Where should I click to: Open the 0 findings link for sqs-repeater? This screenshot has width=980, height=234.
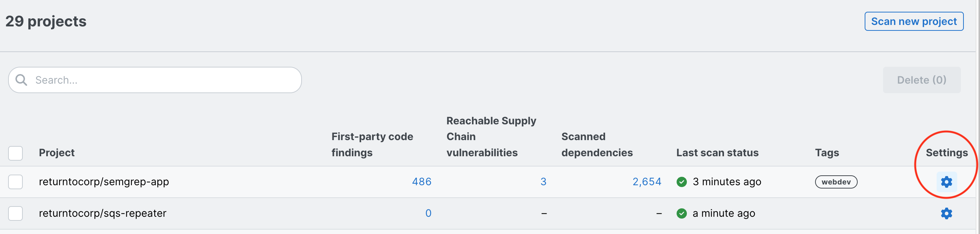point(428,213)
